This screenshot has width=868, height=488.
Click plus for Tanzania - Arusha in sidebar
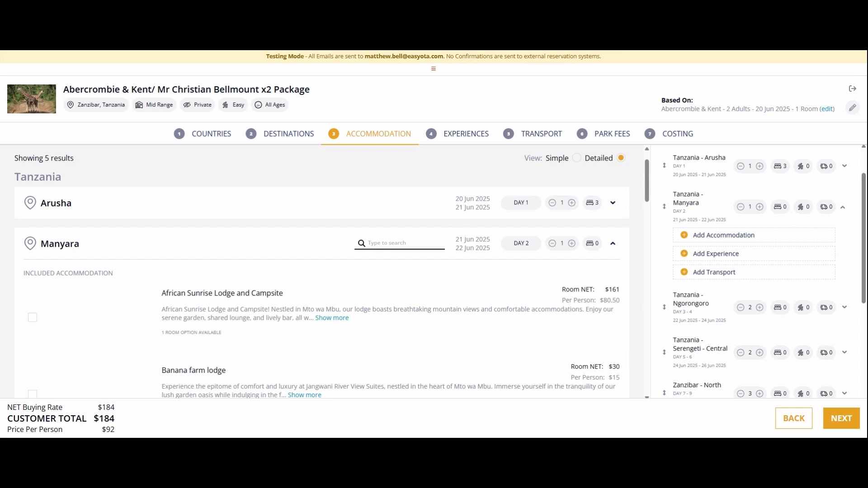pos(760,166)
